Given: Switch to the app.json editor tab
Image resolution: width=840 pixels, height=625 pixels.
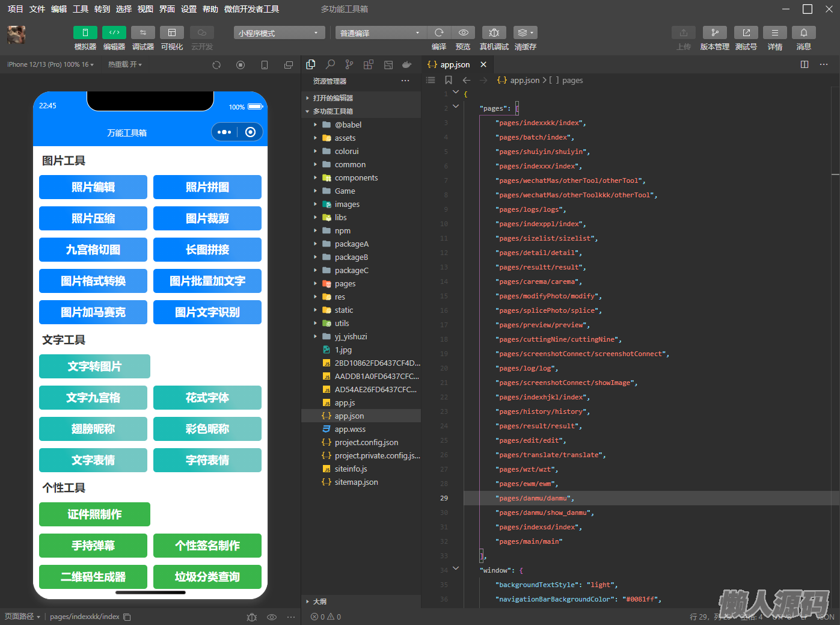Looking at the screenshot, I should [455, 64].
